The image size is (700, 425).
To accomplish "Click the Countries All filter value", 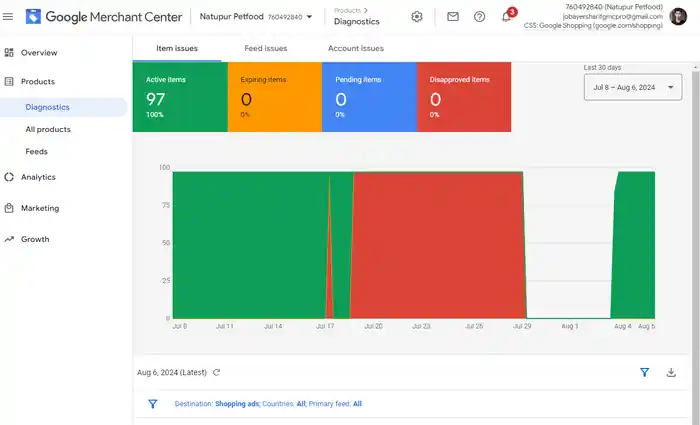I will [301, 404].
